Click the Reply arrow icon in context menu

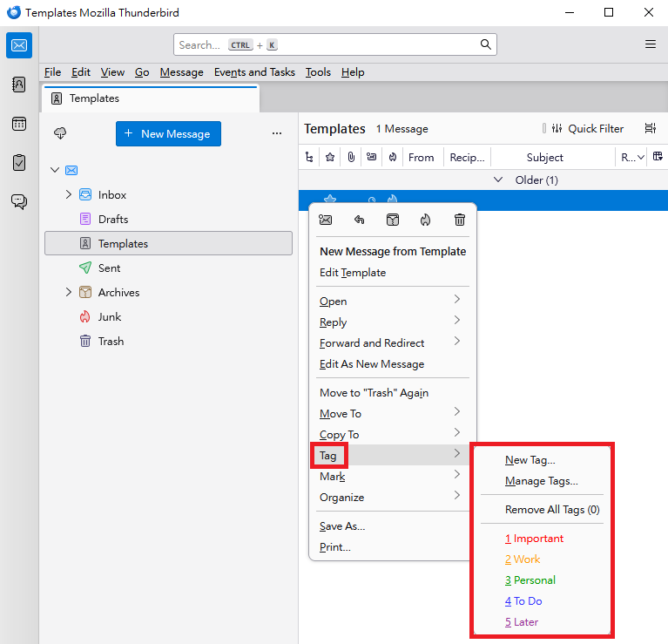click(x=359, y=220)
